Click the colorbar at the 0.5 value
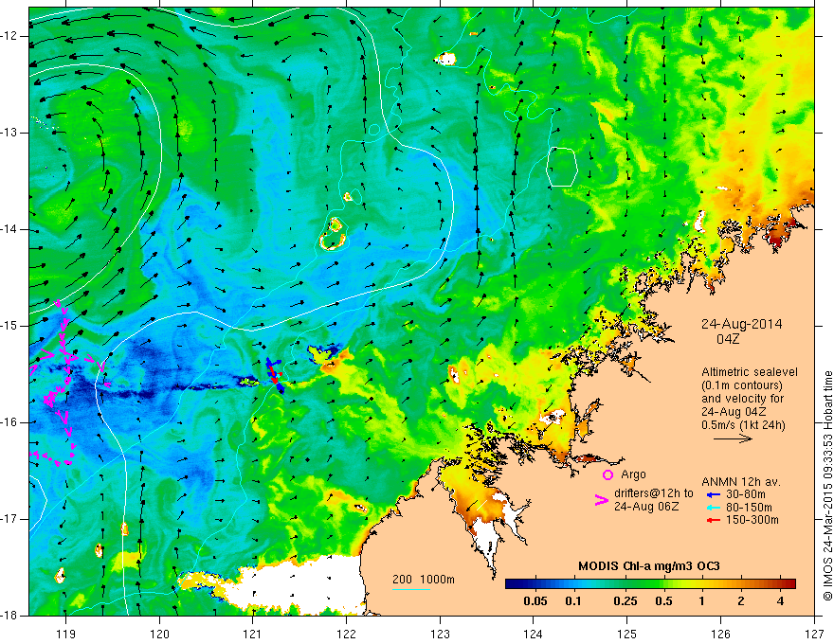 click(663, 584)
